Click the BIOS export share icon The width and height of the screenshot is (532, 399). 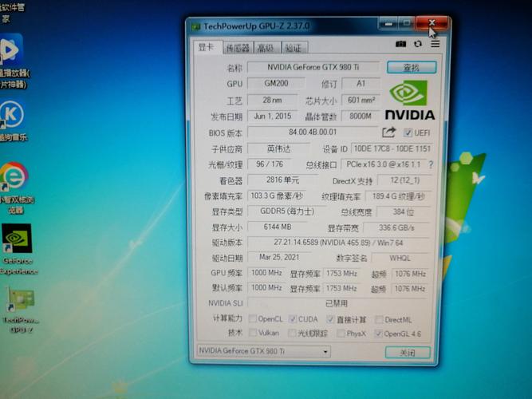click(389, 132)
